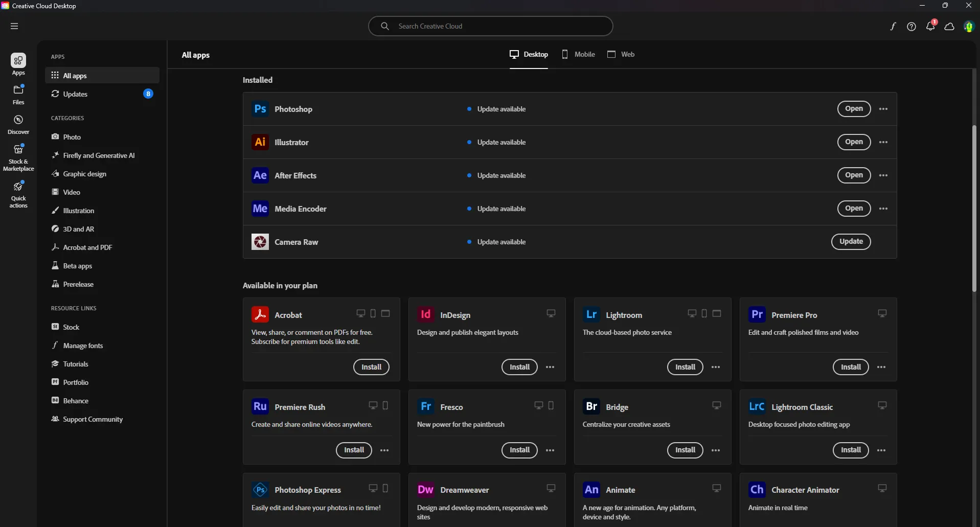
Task: Switch to the Desktop tab
Action: pos(529,54)
